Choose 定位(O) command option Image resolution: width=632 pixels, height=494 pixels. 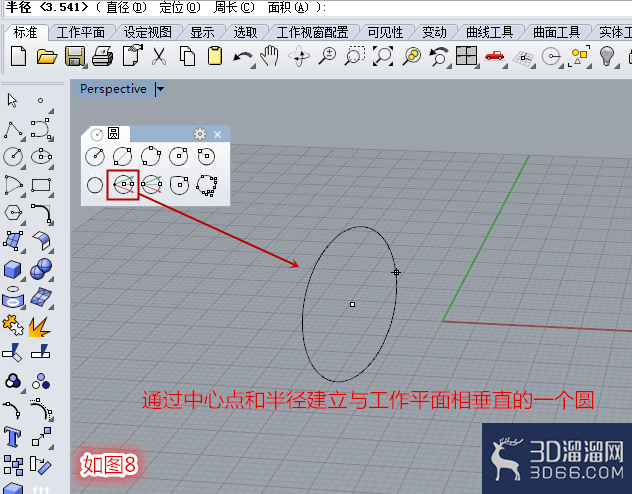tap(180, 7)
